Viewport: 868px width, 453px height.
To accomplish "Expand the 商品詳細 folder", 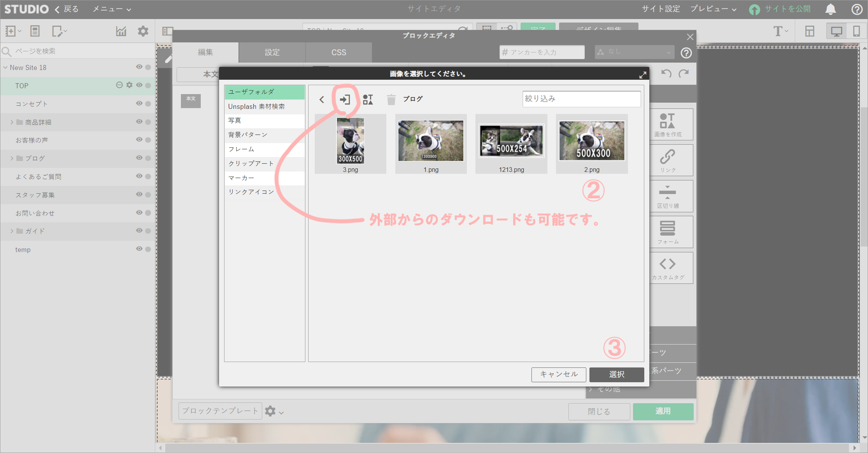I will (x=12, y=122).
